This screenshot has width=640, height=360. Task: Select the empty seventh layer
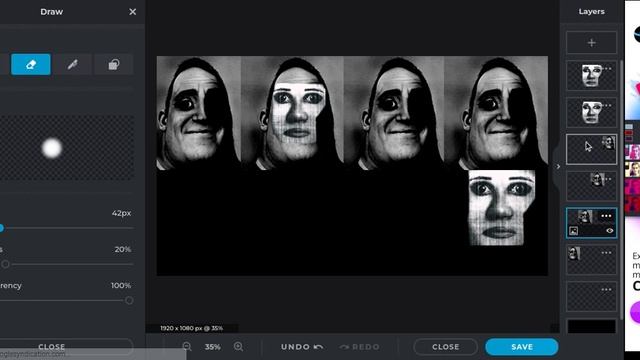coord(591,296)
